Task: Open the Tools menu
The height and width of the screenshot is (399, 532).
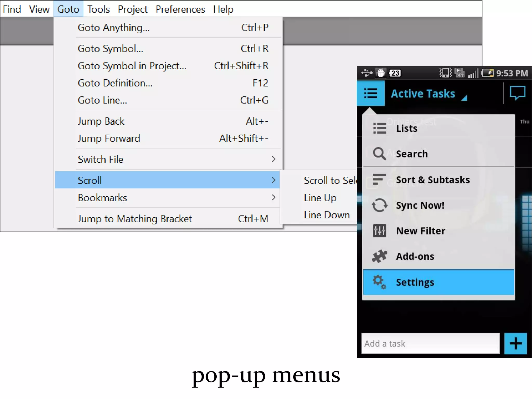Action: 98,9
